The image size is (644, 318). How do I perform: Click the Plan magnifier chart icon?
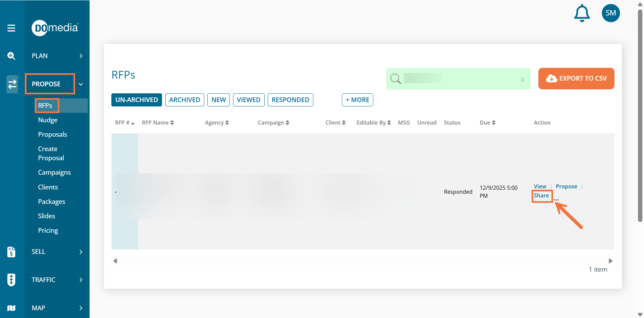point(11,56)
